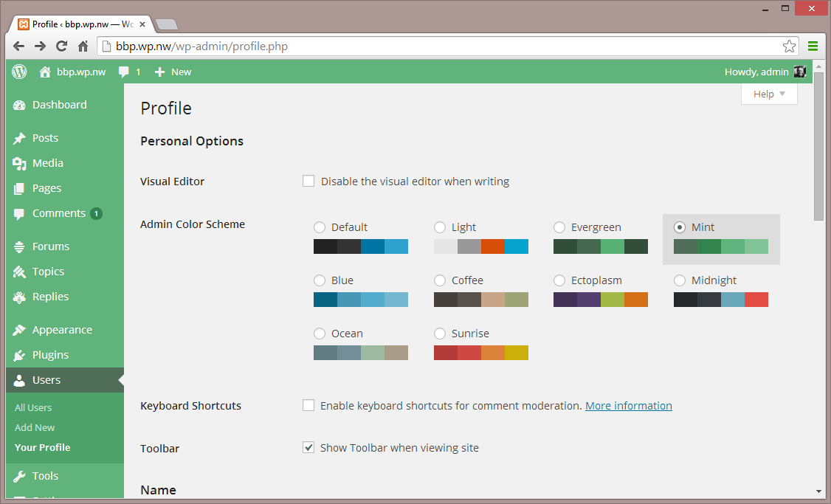Click the WordPress logo in admin bar
This screenshot has height=504, width=831.
pyautogui.click(x=19, y=72)
